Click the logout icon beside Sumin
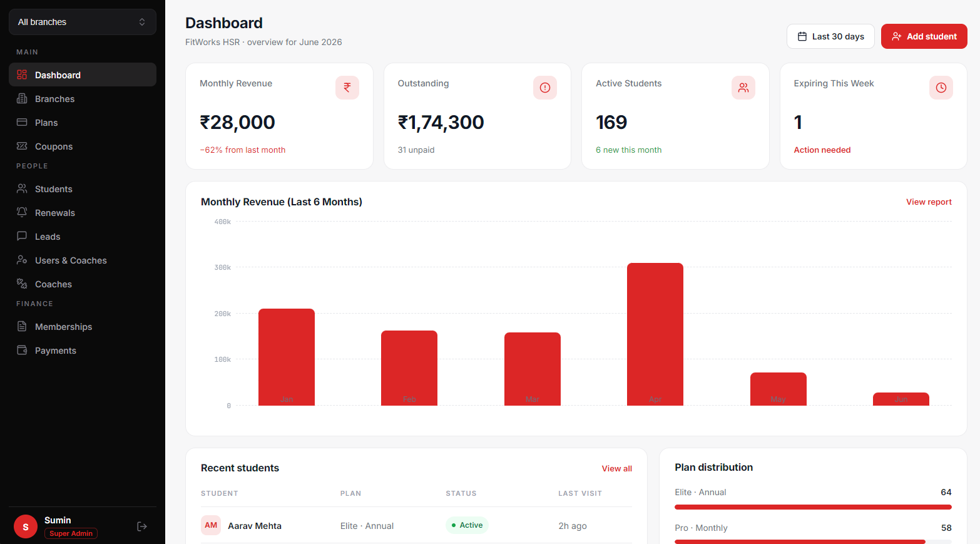 tap(142, 526)
